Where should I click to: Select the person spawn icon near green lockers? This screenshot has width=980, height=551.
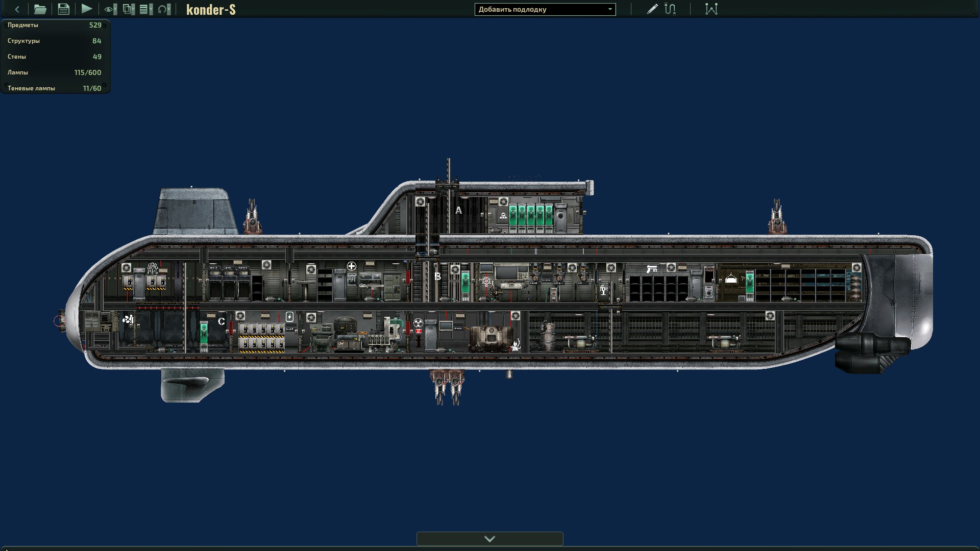[x=503, y=216]
